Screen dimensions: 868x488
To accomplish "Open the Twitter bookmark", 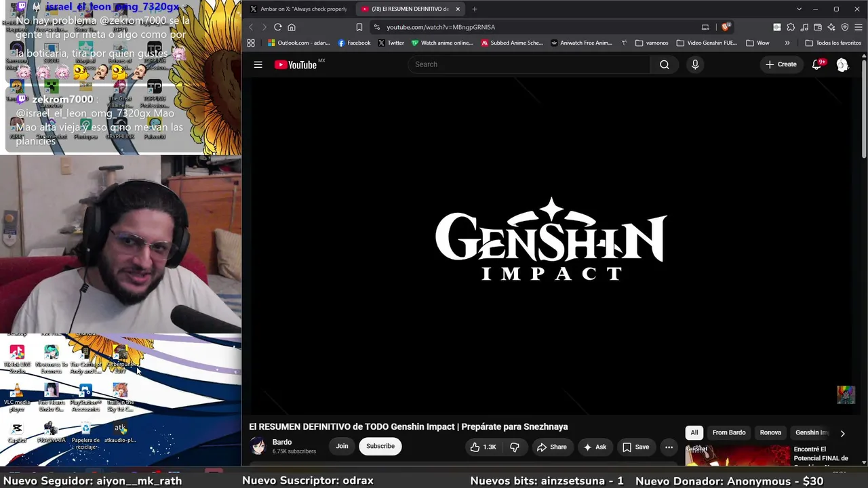I will [x=391, y=43].
